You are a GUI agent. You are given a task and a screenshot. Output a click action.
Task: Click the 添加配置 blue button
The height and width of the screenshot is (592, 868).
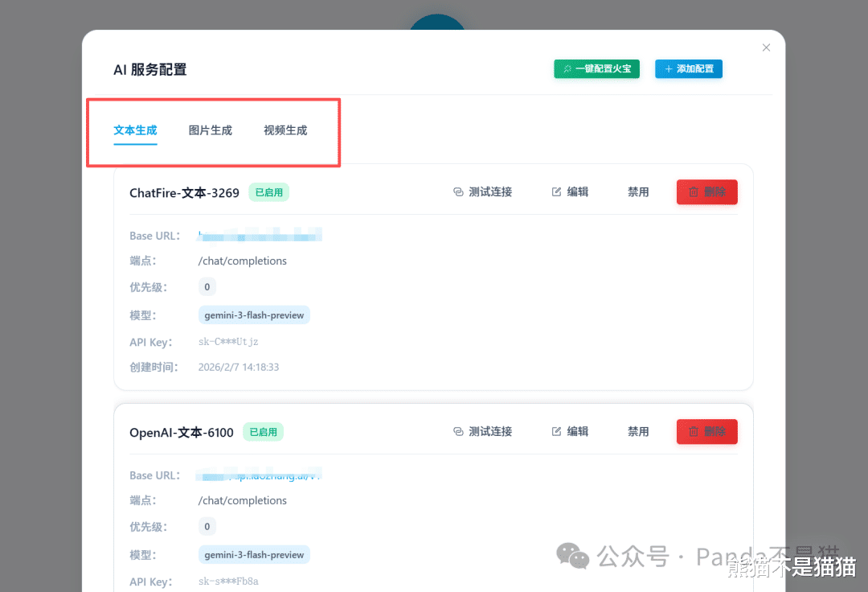click(689, 68)
